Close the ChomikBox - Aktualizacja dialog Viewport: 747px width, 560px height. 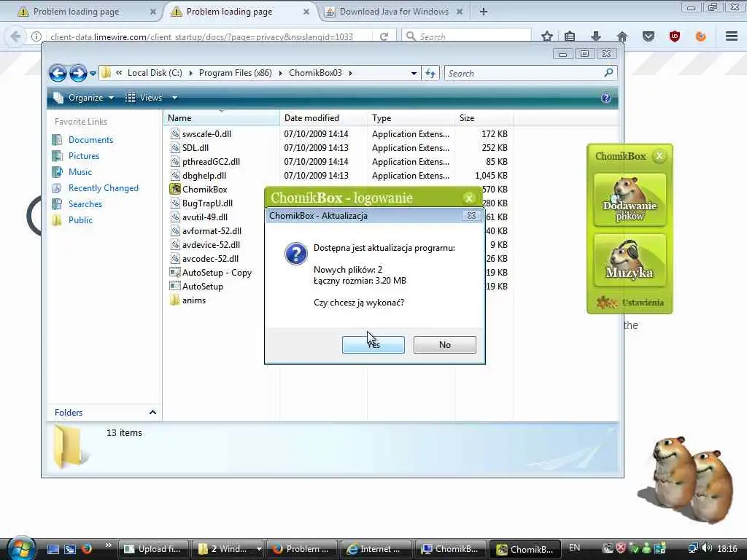click(471, 216)
